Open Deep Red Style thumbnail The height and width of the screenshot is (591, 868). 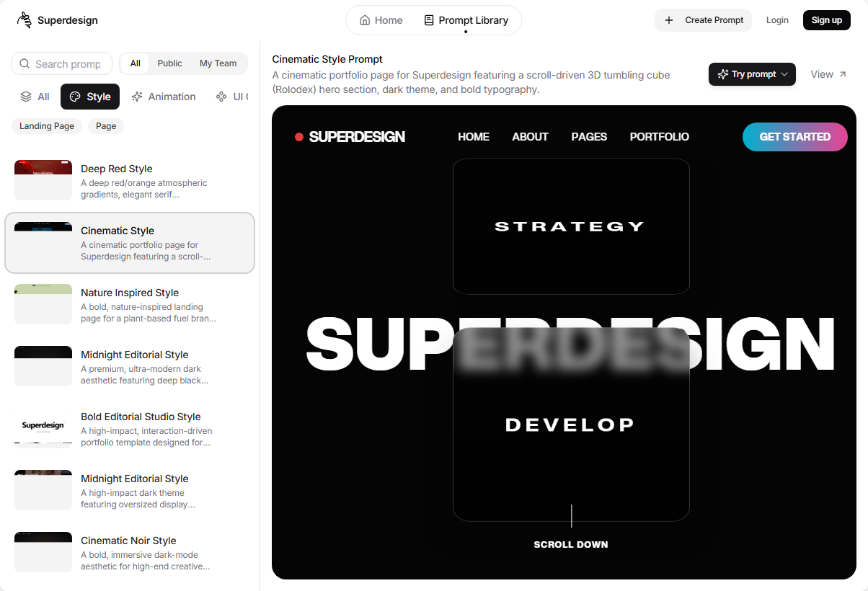(43, 180)
